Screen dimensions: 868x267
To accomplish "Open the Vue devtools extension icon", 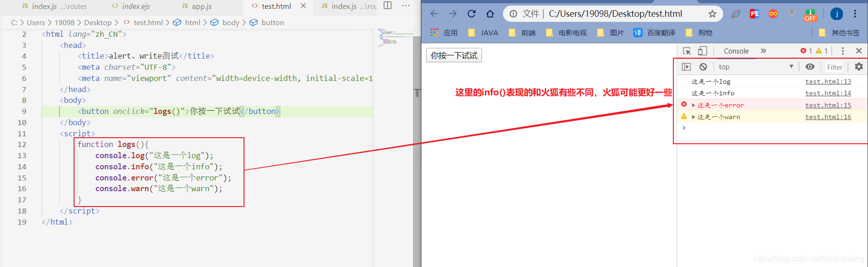I will 792,14.
